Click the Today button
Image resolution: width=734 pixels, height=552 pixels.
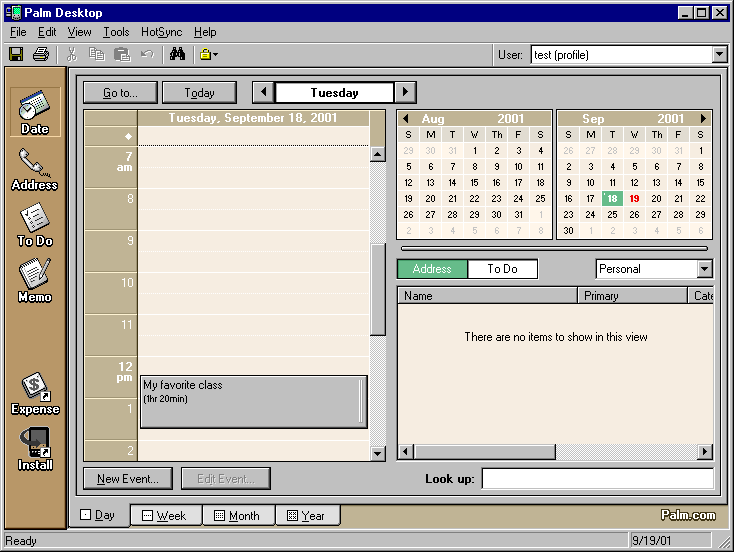199,93
